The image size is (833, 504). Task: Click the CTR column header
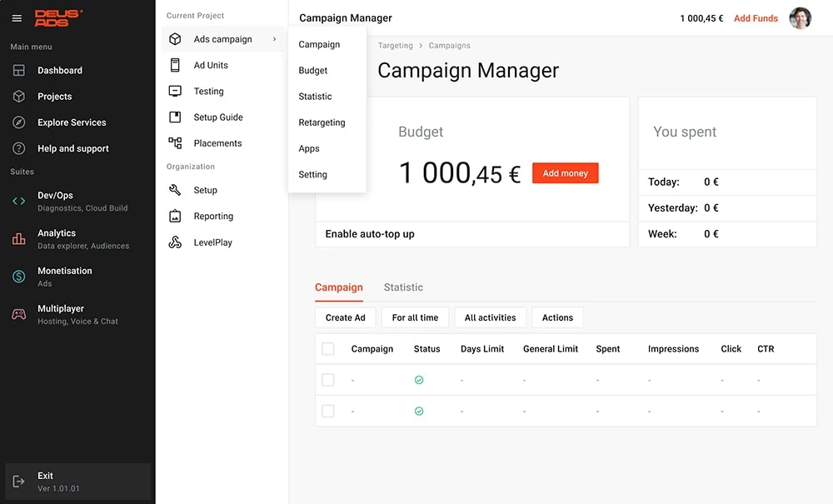[x=766, y=349]
